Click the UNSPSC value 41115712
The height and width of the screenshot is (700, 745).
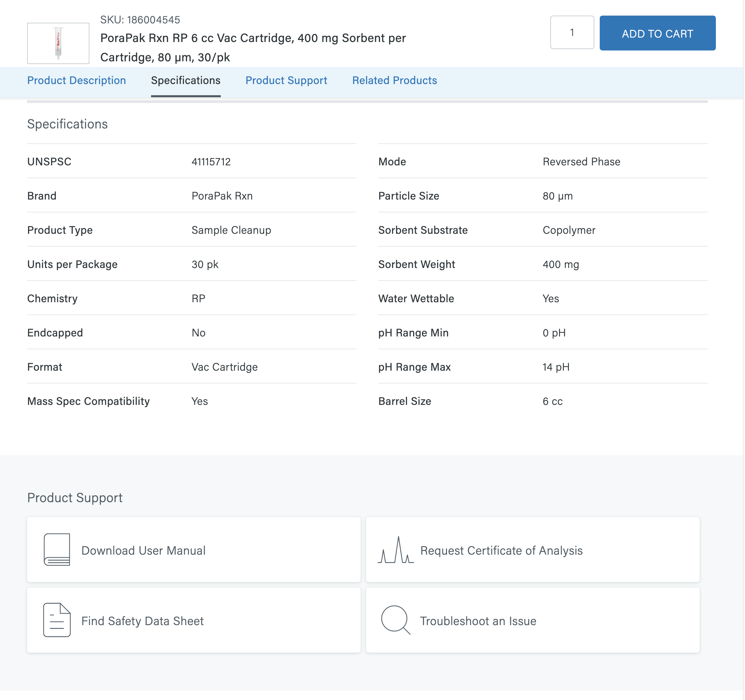pos(211,162)
